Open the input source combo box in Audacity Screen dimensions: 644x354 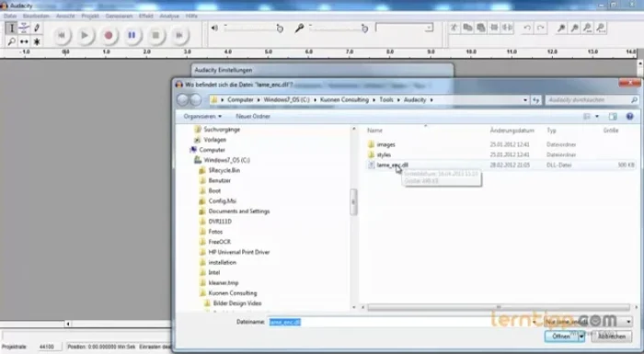pos(404,28)
